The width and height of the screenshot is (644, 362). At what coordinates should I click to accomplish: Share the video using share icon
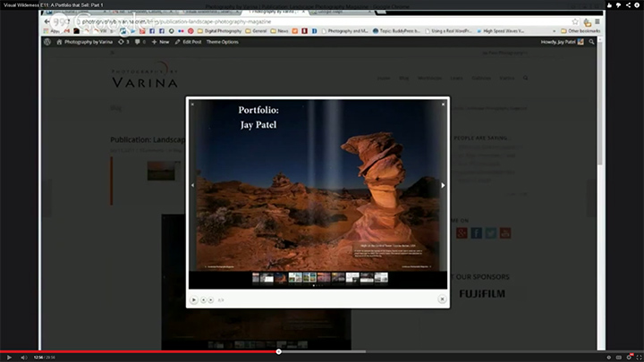pyautogui.click(x=628, y=5)
